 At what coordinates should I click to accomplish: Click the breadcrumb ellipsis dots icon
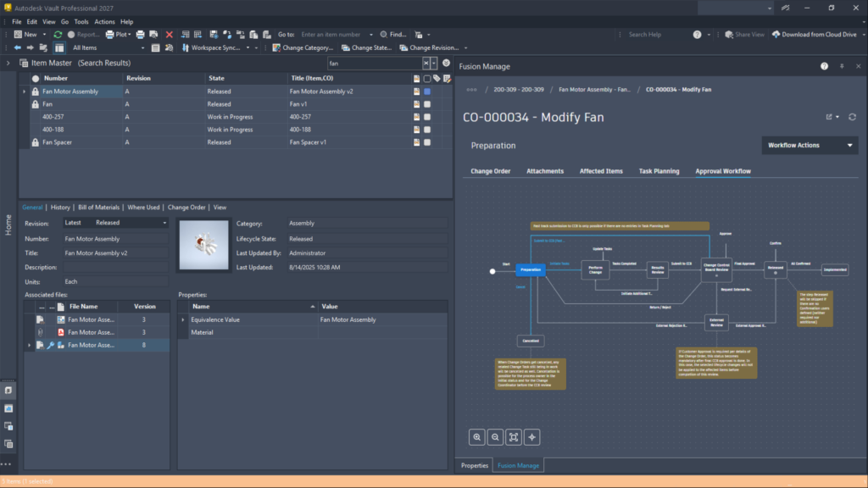point(471,90)
